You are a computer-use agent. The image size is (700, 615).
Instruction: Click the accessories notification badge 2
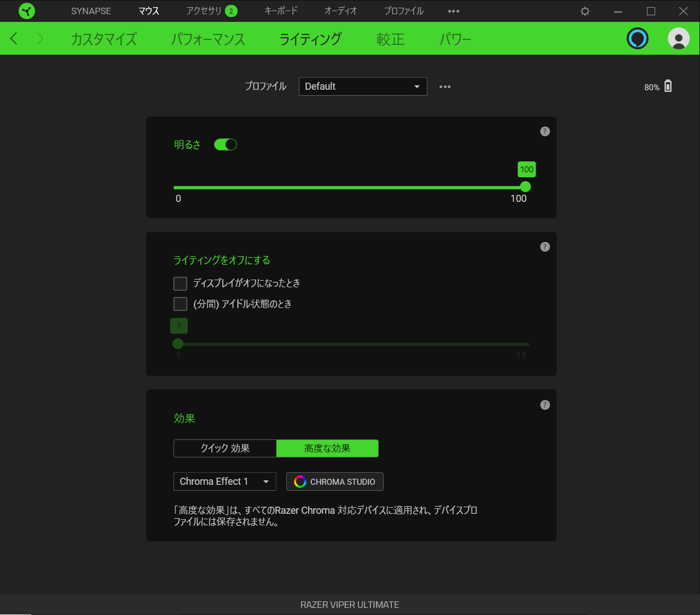231,11
